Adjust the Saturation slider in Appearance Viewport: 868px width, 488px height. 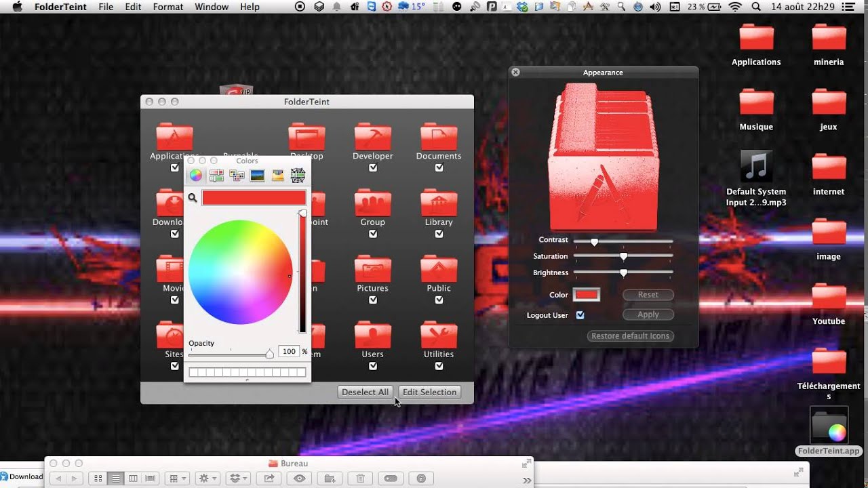623,256
